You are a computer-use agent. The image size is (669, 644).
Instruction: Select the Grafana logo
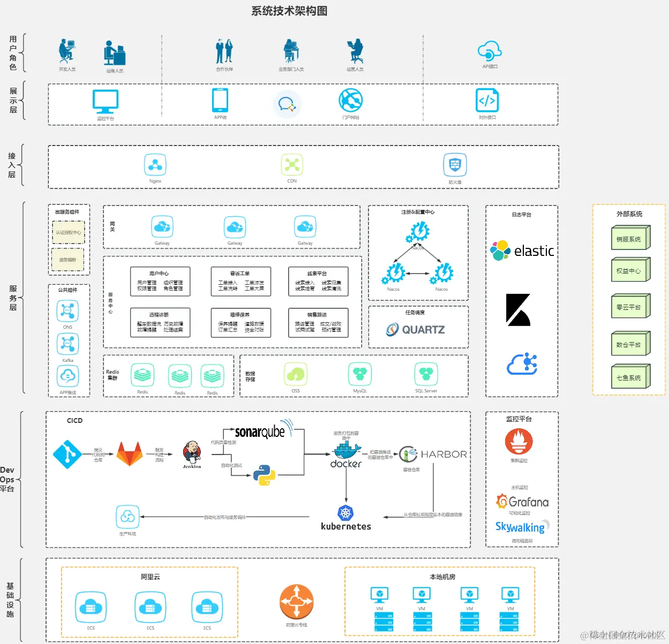(x=522, y=502)
